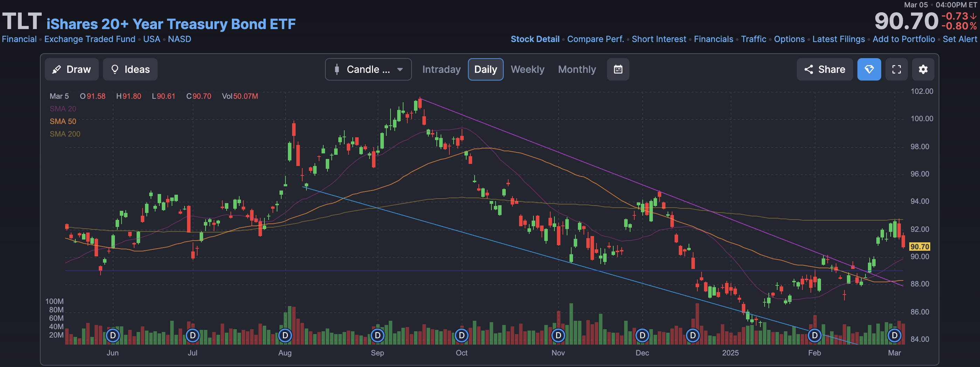980x367 pixels.
Task: Switch to Monthly timeframe
Action: [577, 69]
